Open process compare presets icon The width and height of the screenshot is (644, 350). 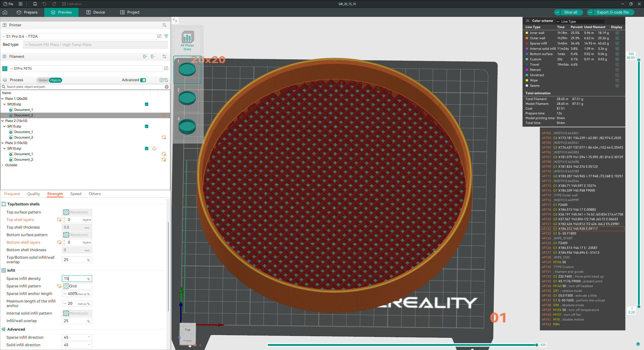coord(166,80)
